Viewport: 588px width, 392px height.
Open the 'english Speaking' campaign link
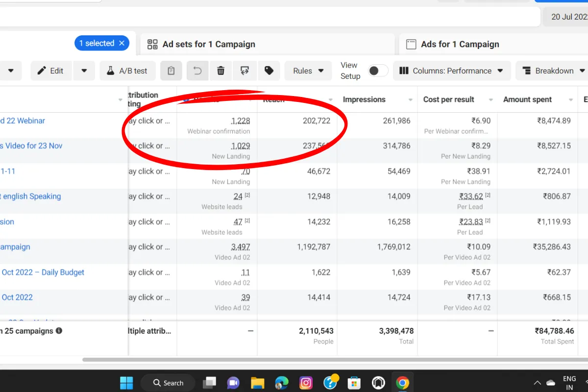32,196
